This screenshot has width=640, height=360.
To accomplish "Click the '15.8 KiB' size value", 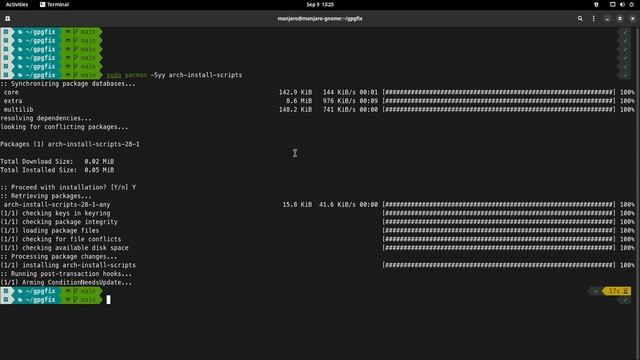I will pos(297,204).
